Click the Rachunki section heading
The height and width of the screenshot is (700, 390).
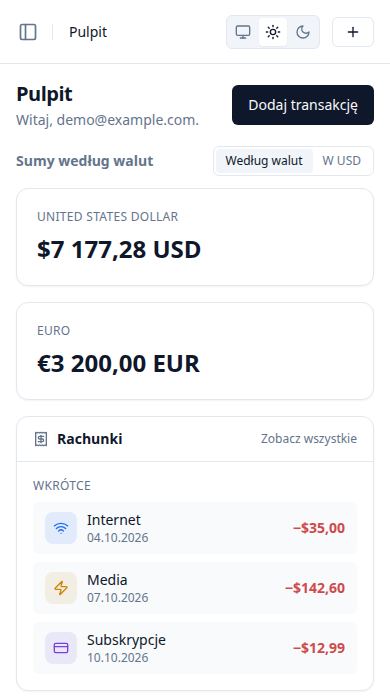click(90, 439)
